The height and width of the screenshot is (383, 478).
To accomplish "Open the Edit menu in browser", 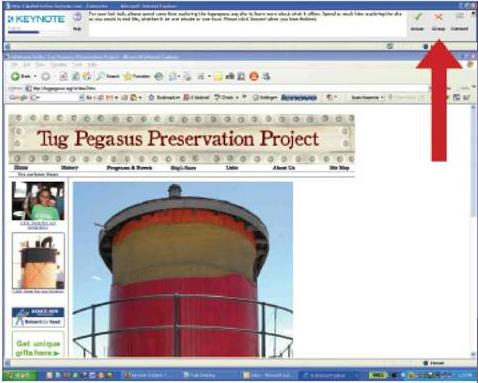I will click(x=27, y=64).
